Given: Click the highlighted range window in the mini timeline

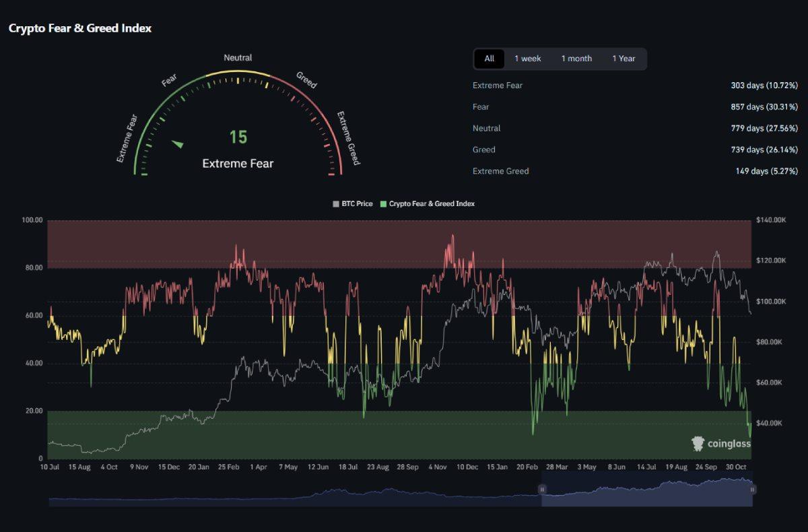Looking at the screenshot, I should pyautogui.click(x=646, y=493).
